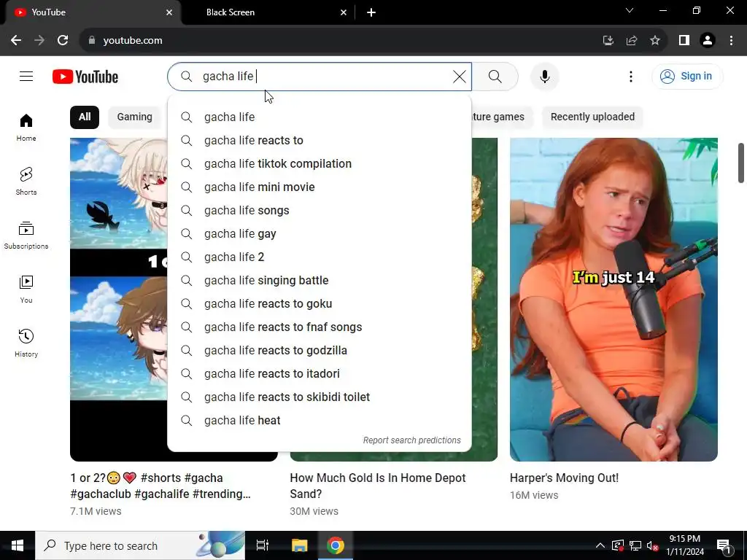The width and height of the screenshot is (747, 560).
Task: Click the muted volume tray icon
Action: pyautogui.click(x=653, y=545)
